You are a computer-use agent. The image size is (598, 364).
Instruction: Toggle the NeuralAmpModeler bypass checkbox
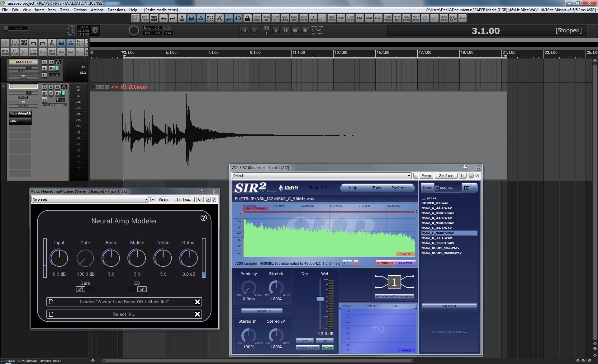pos(214,199)
